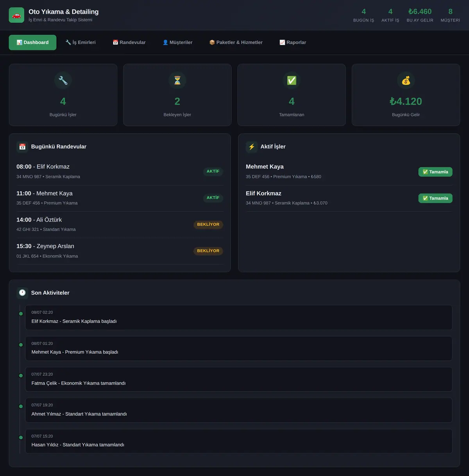The image size is (469, 476).
Task: Click the Oto Yıkama & Detailing title
Action: tap(63, 12)
